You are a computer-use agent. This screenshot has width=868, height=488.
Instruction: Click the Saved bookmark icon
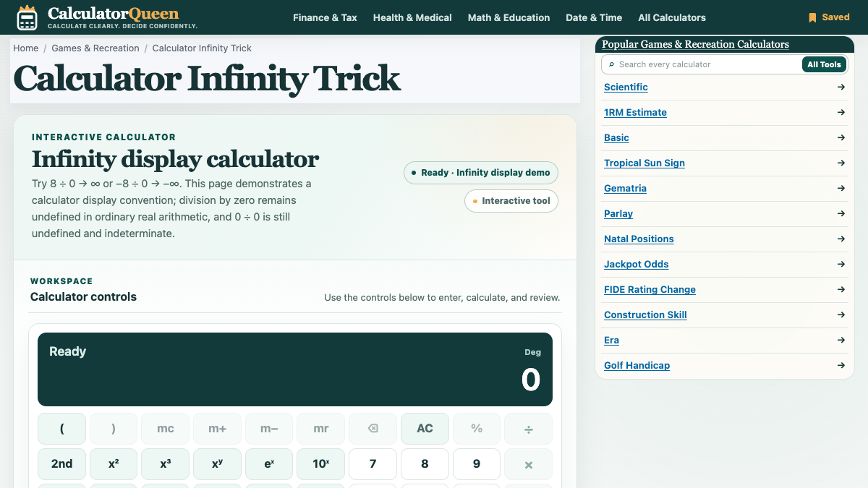coord(812,17)
